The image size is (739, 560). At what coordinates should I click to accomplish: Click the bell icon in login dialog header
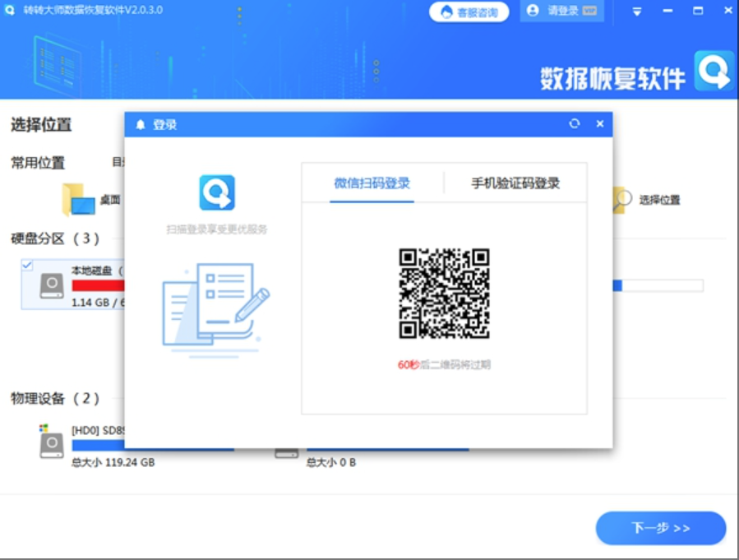click(x=141, y=124)
